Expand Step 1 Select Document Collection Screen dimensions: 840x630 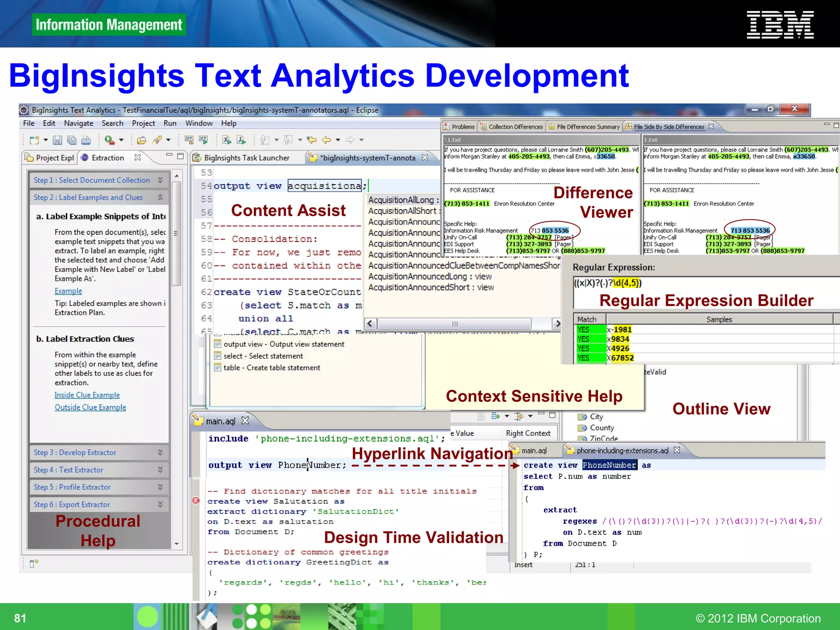[160, 180]
